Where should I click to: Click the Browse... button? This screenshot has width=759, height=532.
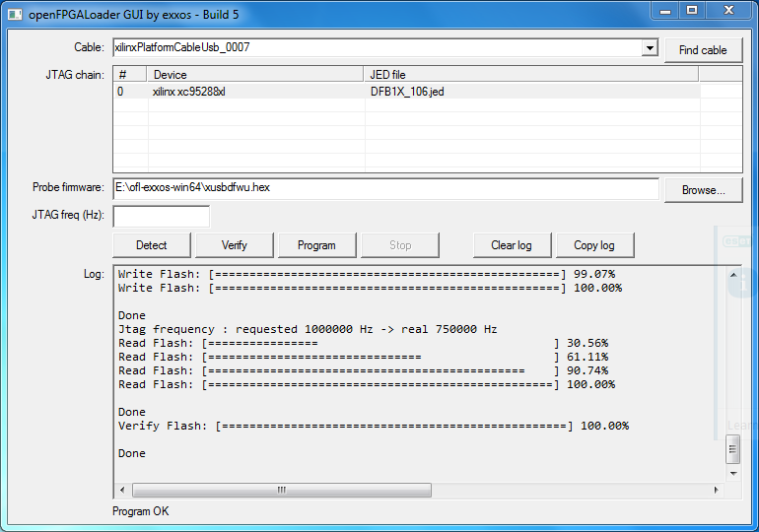pos(704,190)
